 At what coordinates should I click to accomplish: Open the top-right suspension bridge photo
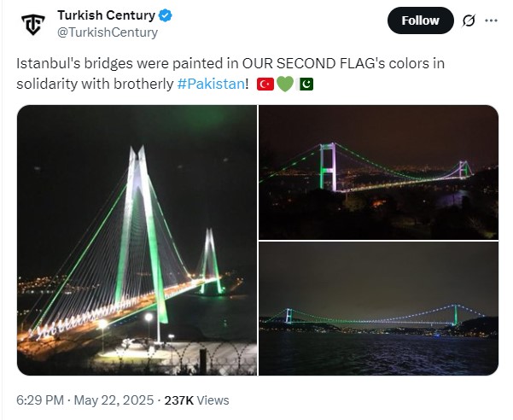point(378,172)
